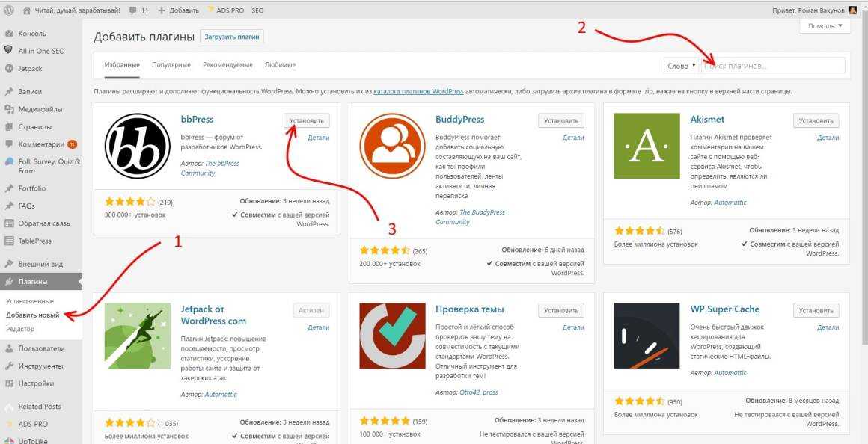This screenshot has height=444, width=868.
Task: Open Детали link for Jetpack от WordPress.com
Action: coord(318,327)
